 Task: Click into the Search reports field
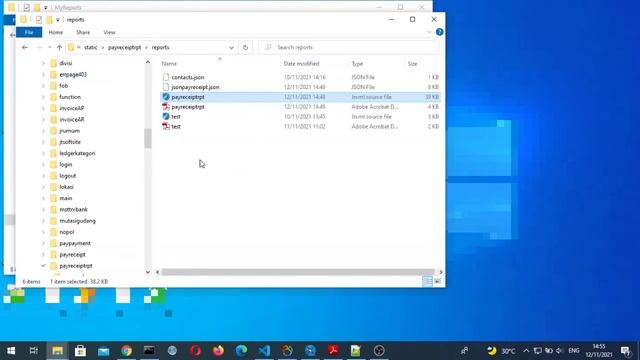[349, 47]
